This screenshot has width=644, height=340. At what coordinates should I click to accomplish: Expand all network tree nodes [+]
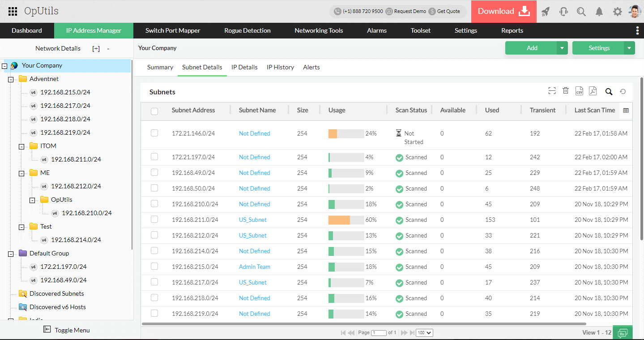96,48
